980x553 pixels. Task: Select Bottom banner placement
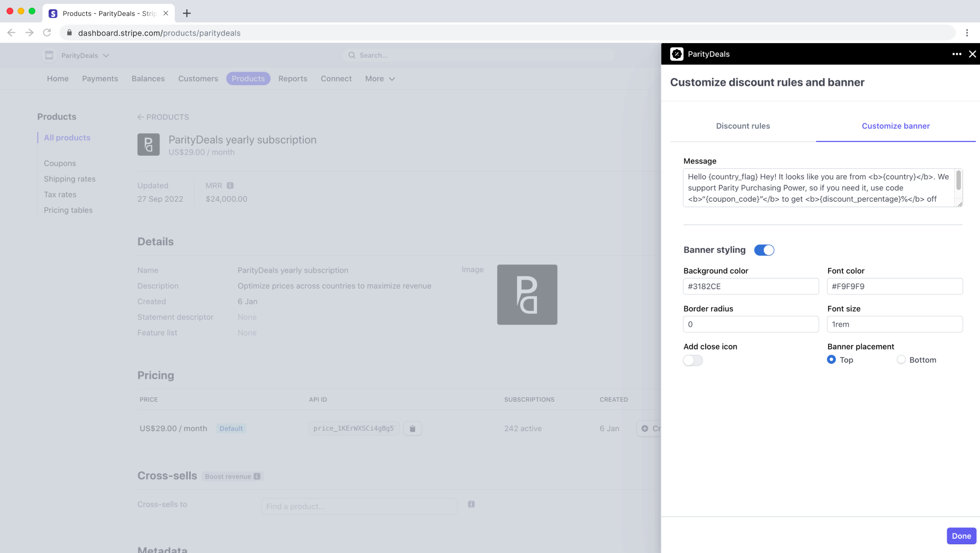(901, 360)
